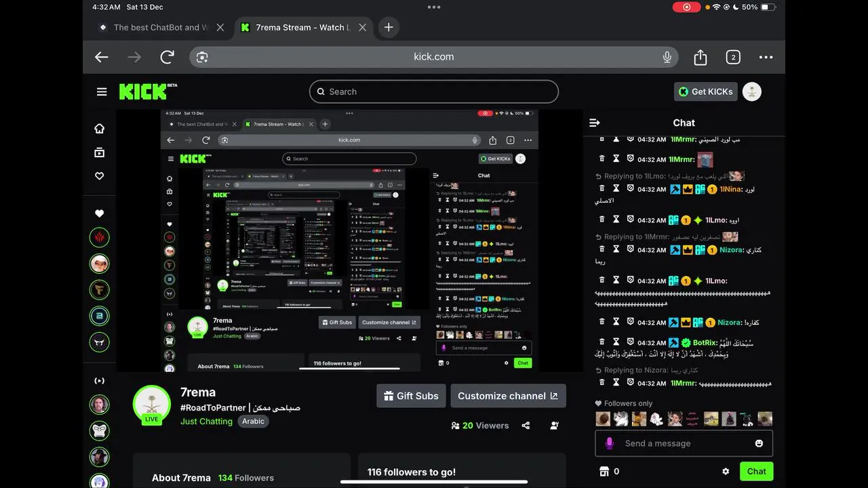Tap the stream video player

click(349, 241)
